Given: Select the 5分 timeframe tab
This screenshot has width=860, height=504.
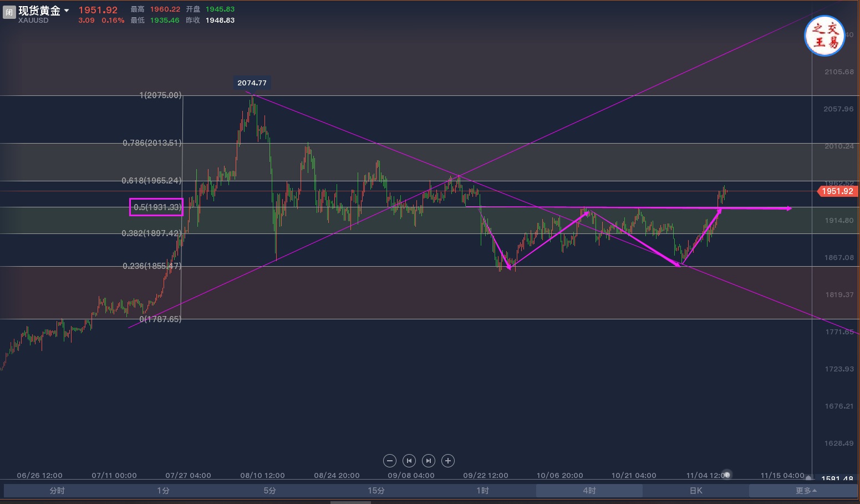Looking at the screenshot, I should pos(269,491).
